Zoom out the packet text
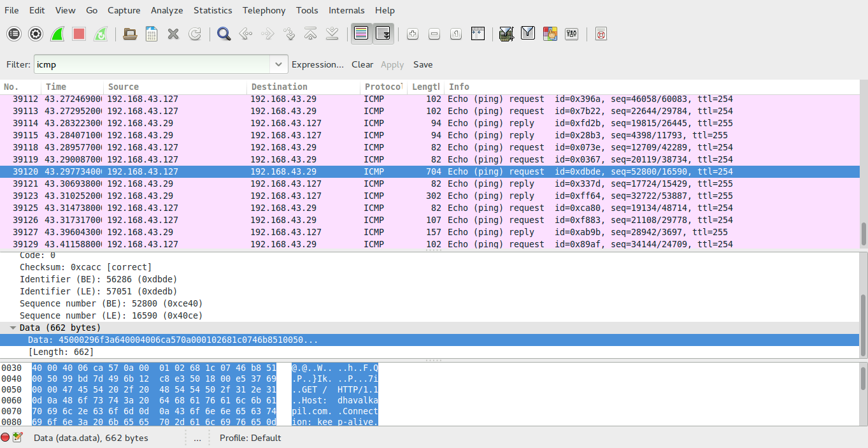This screenshot has height=448, width=868. click(x=434, y=34)
